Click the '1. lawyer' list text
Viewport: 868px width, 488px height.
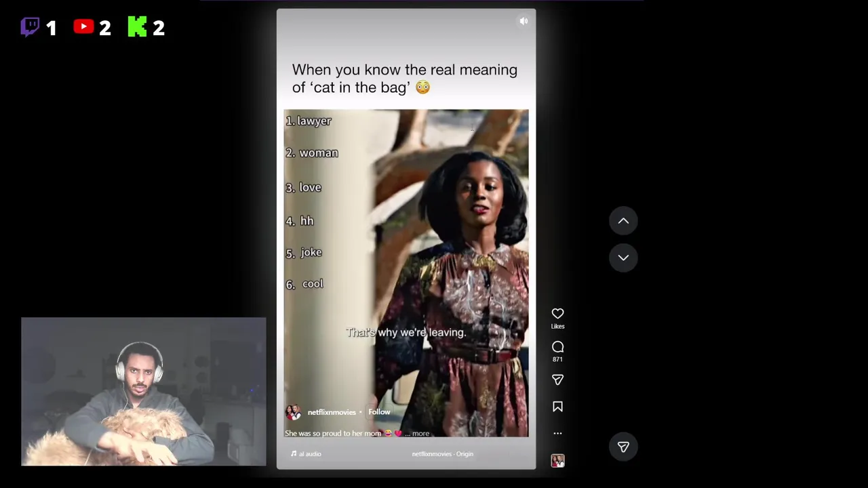click(309, 121)
